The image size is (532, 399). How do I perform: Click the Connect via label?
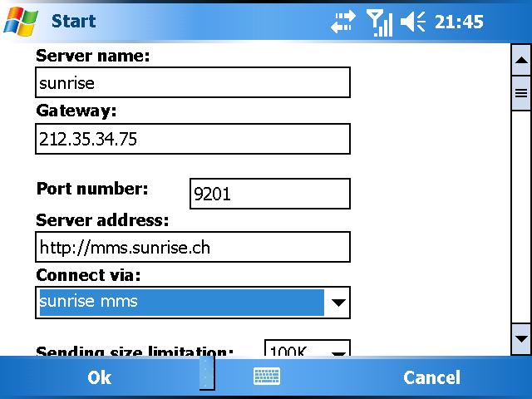(88, 275)
